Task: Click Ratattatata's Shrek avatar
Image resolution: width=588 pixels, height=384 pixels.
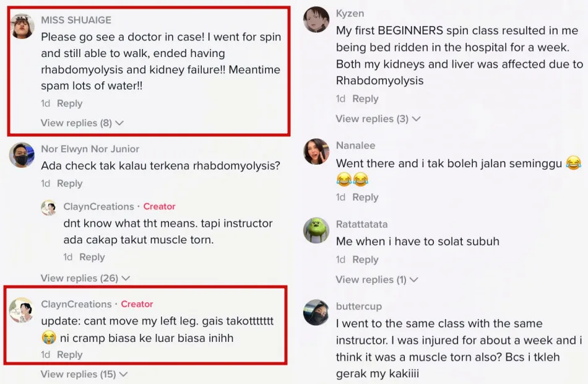Action: coord(316,230)
